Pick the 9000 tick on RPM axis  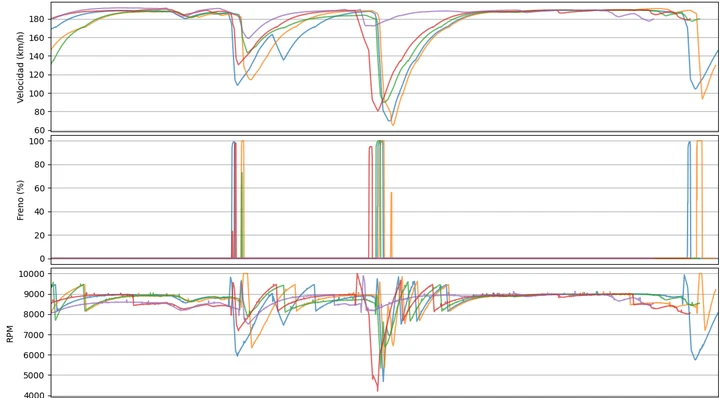pos(35,294)
